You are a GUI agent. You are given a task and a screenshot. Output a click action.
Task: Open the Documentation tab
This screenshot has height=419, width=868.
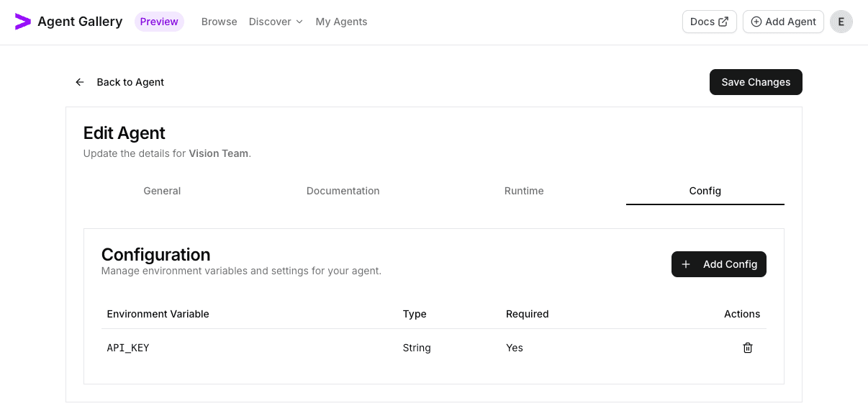click(x=343, y=191)
